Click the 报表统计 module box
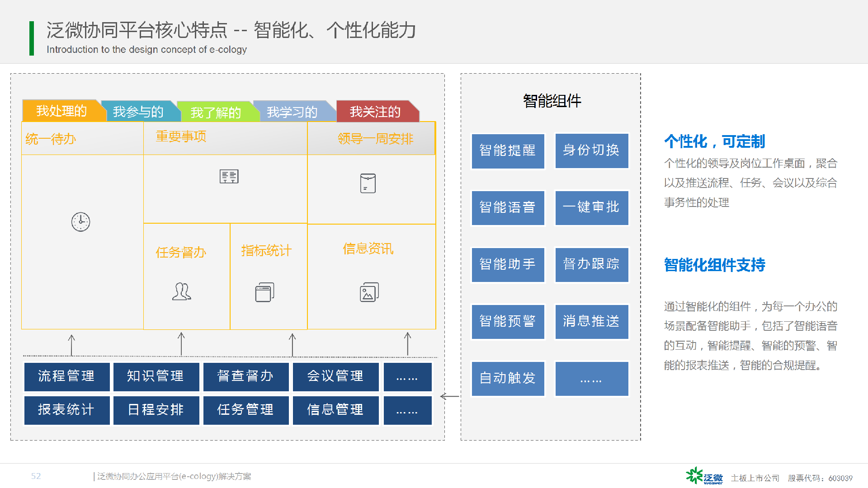This screenshot has width=868, height=488. 67,410
